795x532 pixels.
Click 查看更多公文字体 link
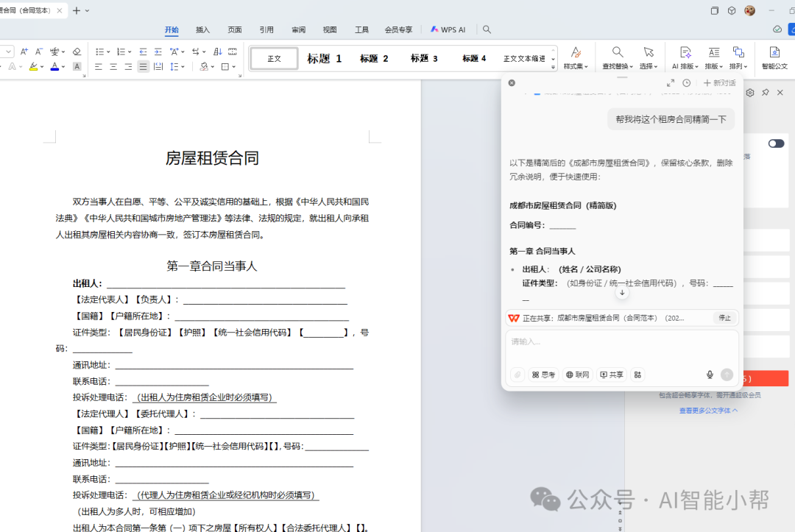pos(708,411)
